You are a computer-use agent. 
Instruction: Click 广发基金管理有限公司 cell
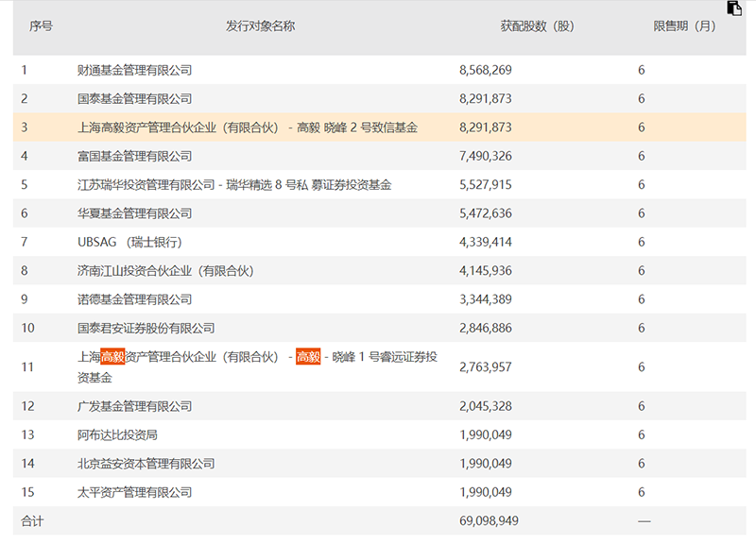[x=134, y=406]
